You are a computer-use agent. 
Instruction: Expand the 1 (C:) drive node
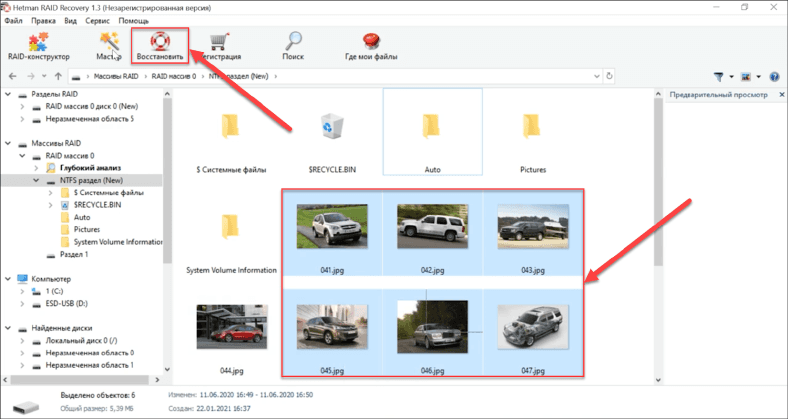point(22,291)
